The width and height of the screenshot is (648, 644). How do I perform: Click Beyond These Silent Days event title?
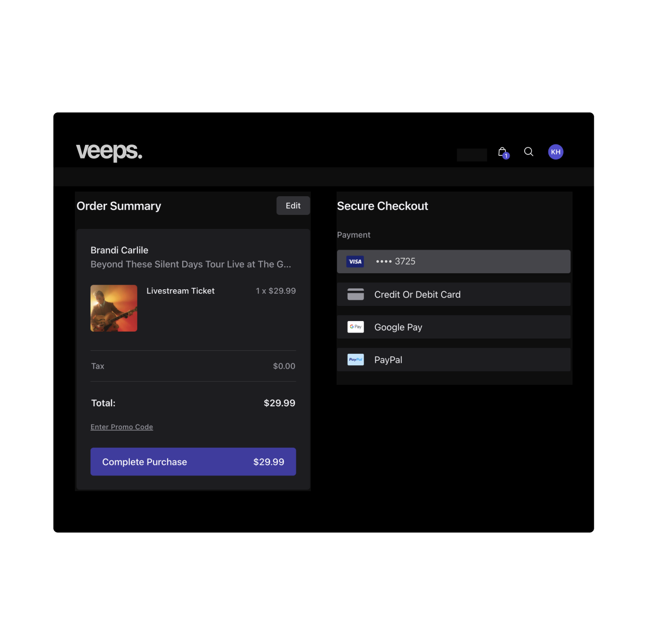[191, 264]
